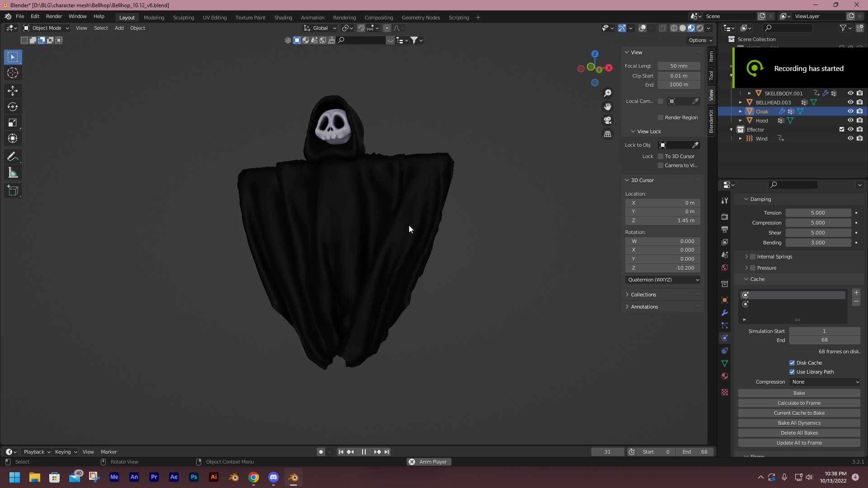Open the Shading workspace tab
Image resolution: width=868 pixels, height=488 pixels.
pyautogui.click(x=283, y=17)
